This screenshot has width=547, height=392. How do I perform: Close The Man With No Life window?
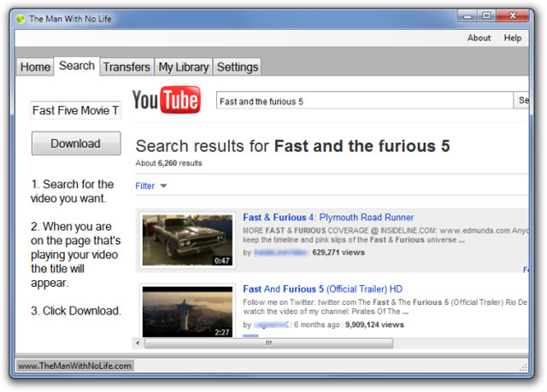(x=513, y=16)
